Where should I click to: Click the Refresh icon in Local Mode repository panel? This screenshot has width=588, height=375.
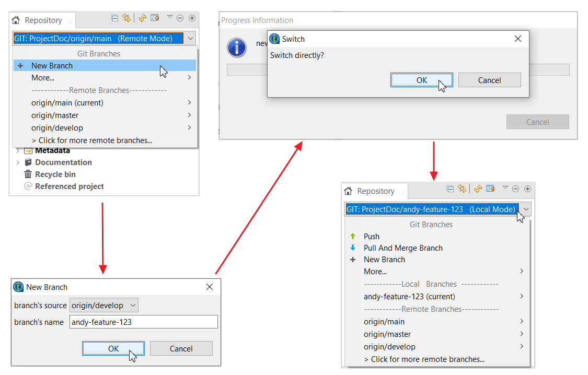tap(478, 189)
